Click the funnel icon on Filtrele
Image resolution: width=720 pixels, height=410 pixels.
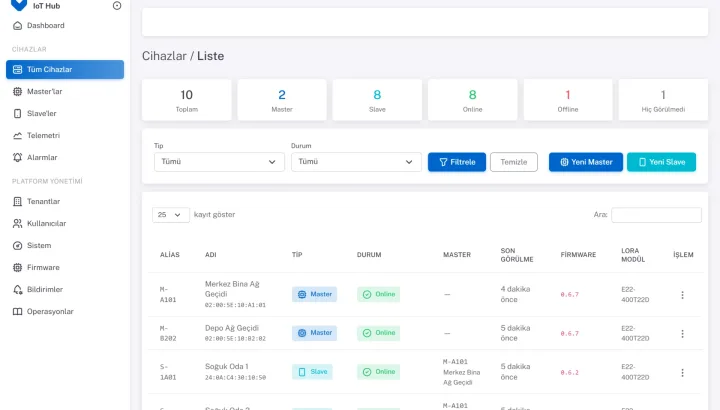pos(443,162)
